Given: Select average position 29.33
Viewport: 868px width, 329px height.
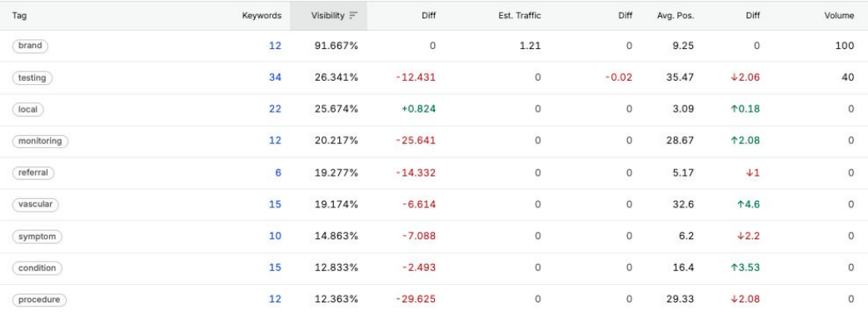Looking at the screenshot, I should (681, 299).
